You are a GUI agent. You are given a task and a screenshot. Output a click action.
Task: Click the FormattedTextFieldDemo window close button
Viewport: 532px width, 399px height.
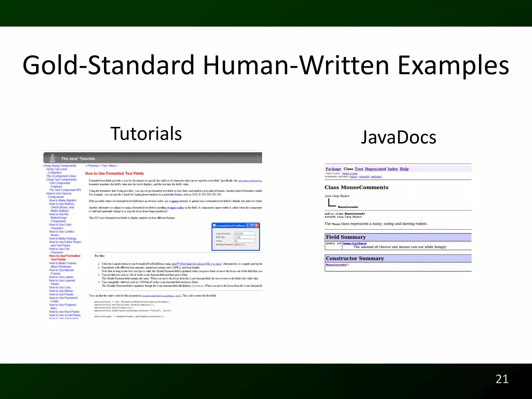pos(257,225)
